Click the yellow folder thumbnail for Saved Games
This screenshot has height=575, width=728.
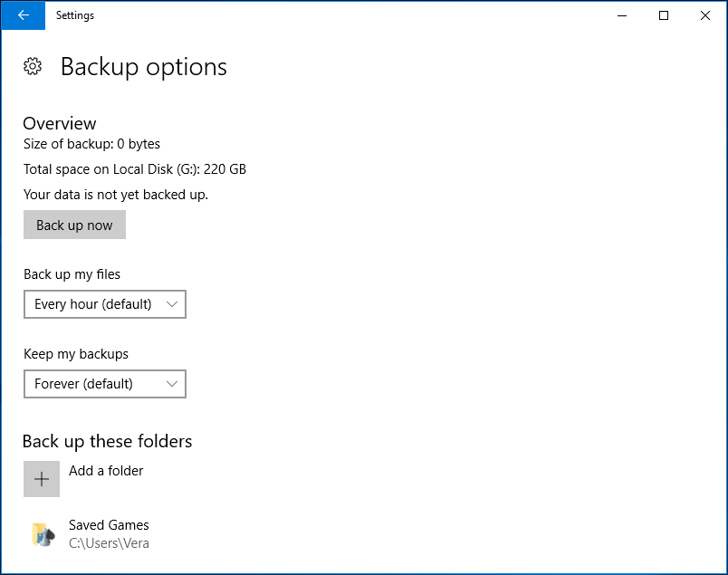[42, 533]
